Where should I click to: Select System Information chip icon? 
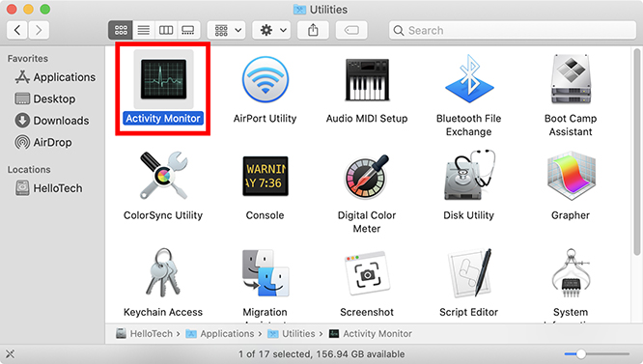571,272
